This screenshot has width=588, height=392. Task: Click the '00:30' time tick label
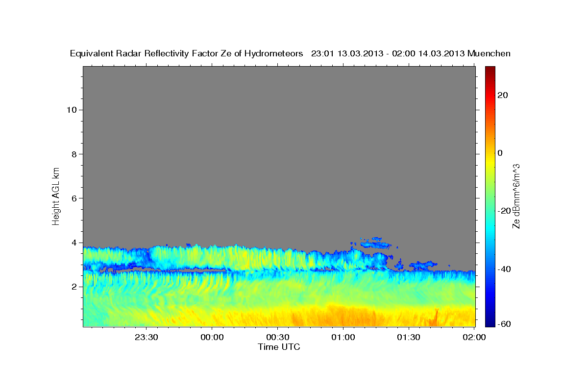coord(277,337)
